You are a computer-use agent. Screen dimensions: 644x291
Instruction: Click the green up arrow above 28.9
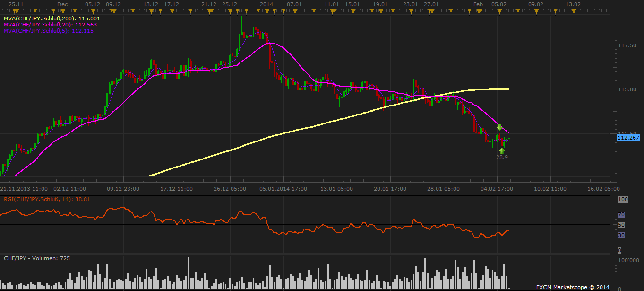click(x=502, y=150)
